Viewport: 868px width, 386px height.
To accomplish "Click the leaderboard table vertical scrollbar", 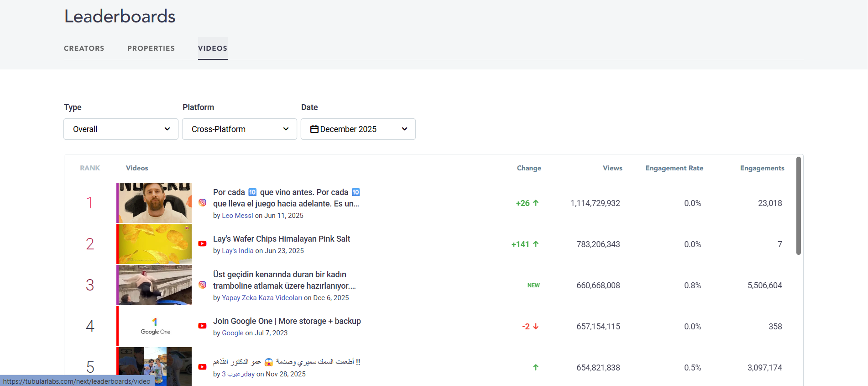I will [x=799, y=206].
